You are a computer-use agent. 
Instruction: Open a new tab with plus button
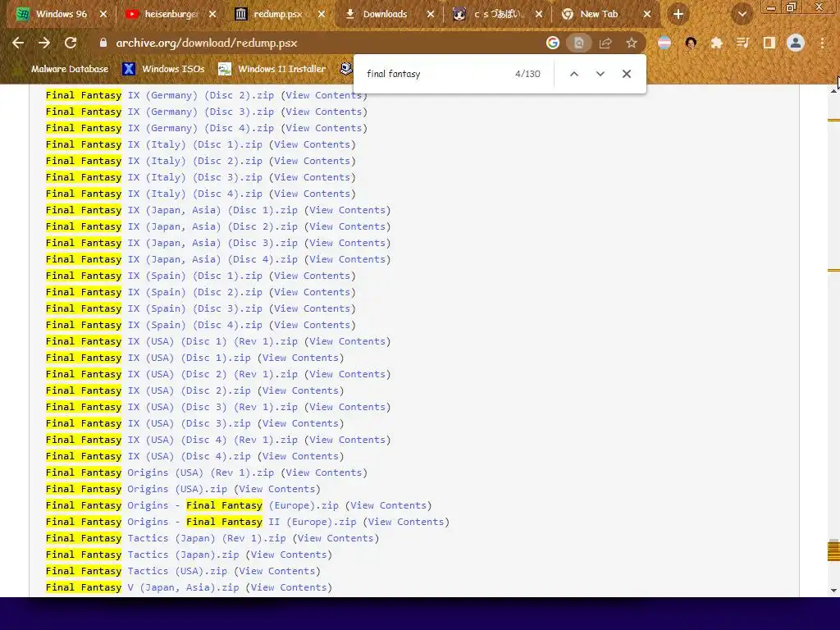(x=678, y=15)
